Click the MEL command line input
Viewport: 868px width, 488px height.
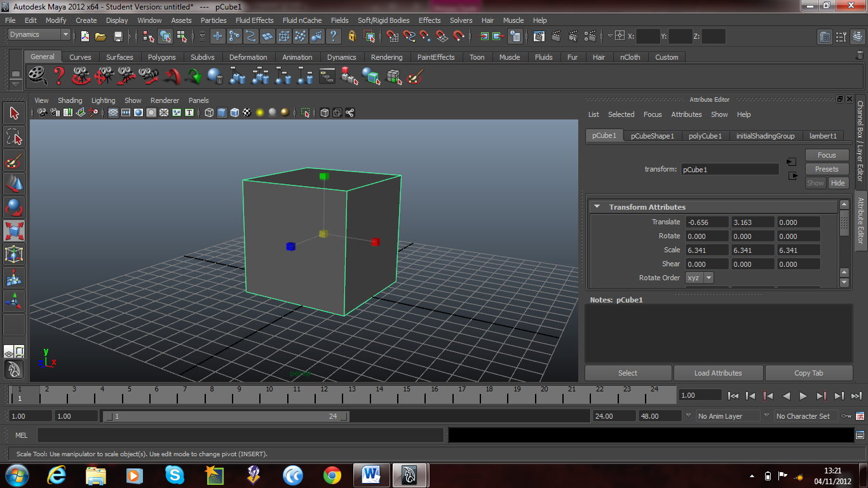coord(240,435)
